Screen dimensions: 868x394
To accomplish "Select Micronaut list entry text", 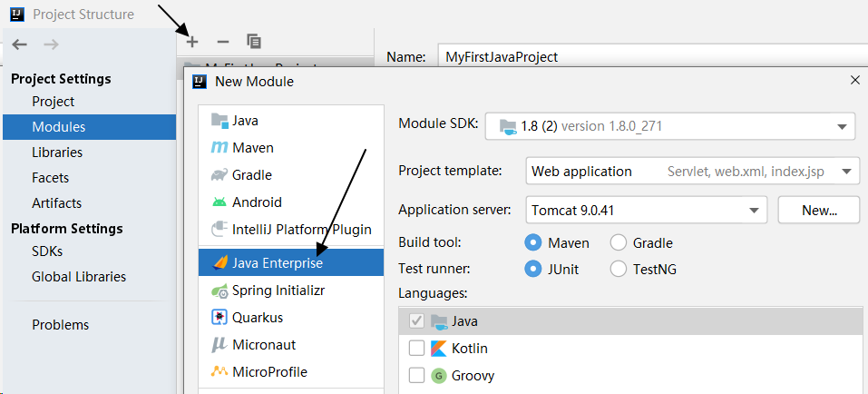I will (x=264, y=345).
